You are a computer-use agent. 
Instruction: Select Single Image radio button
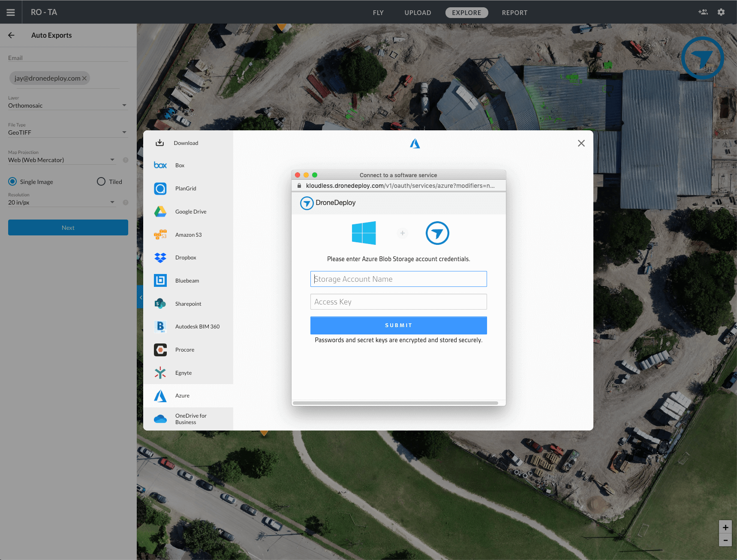click(x=13, y=181)
